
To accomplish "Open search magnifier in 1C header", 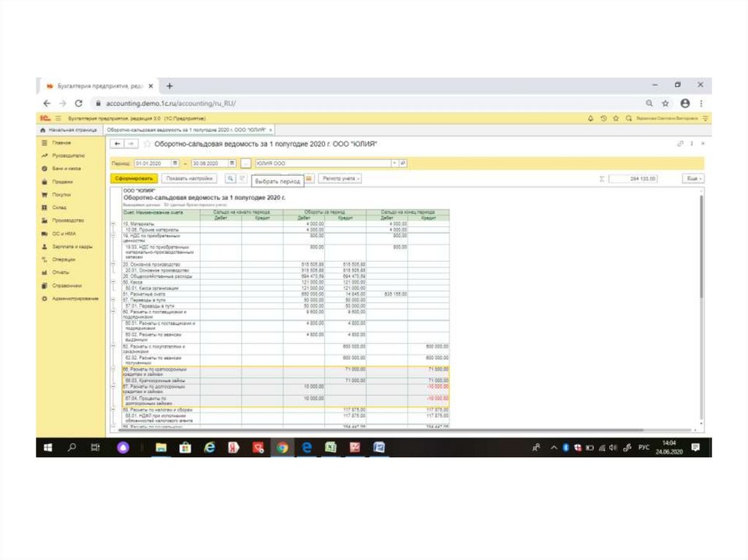I will (629, 118).
